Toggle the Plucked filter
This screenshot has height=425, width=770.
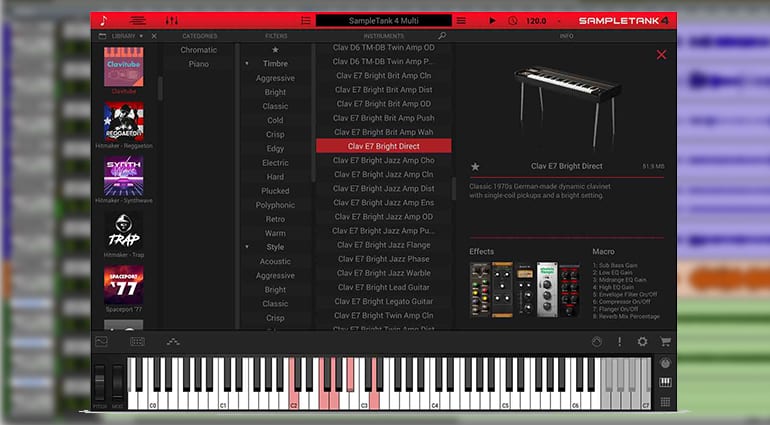(275, 191)
